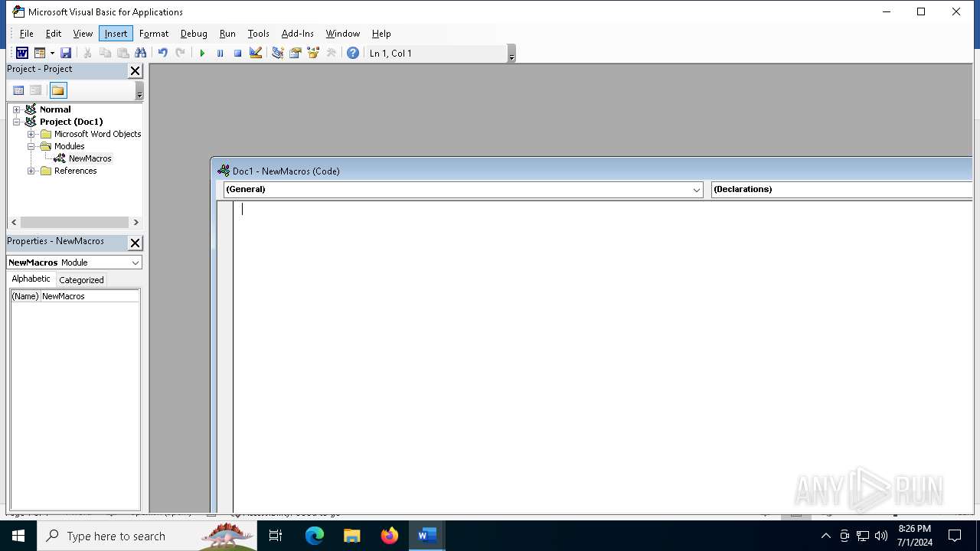Save the project with the floppy disk icon
Viewport: 980px width, 551px height.
(x=66, y=53)
